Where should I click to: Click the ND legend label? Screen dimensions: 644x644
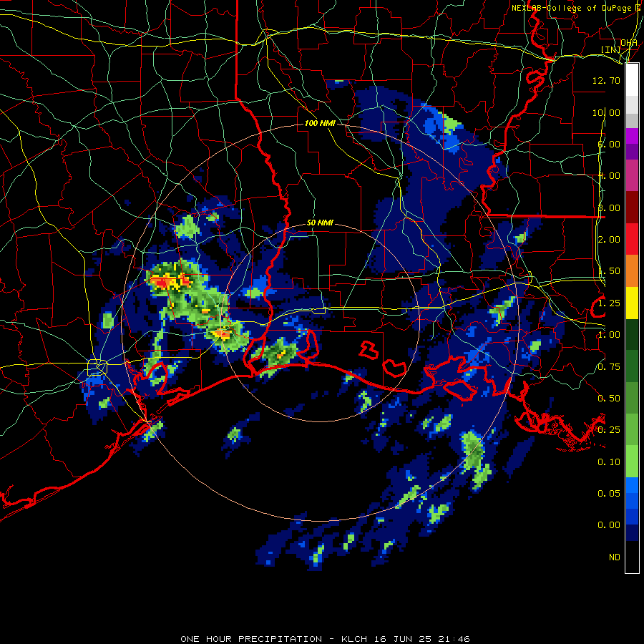tap(615, 557)
